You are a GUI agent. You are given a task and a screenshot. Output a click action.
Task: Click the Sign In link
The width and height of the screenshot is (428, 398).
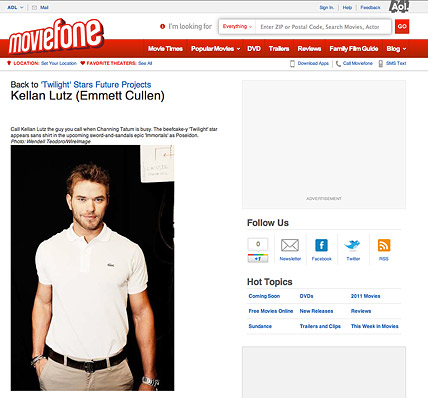pyautogui.click(x=326, y=7)
